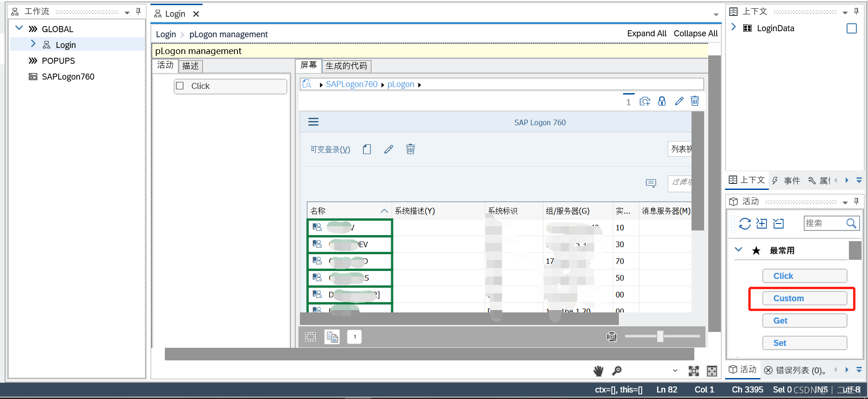Screen dimensions: 868x399
Task: Click the SAP Logon pencil edit icon
Action: coord(389,149)
